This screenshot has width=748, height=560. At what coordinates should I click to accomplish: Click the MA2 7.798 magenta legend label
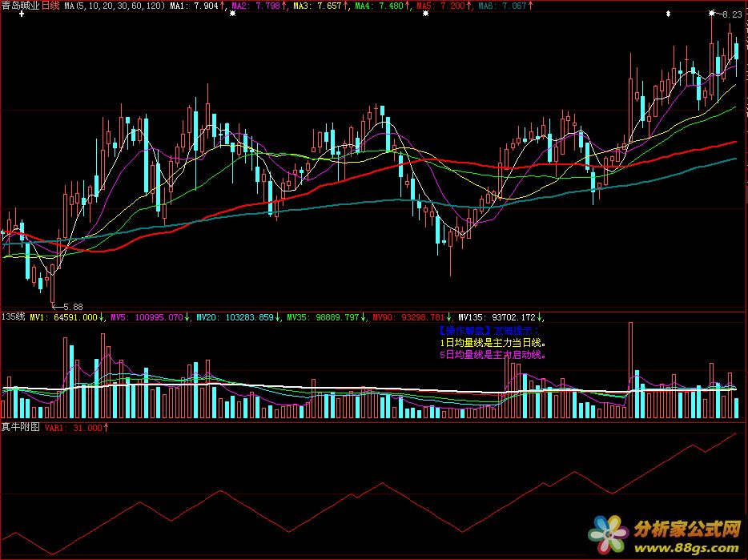[256, 6]
